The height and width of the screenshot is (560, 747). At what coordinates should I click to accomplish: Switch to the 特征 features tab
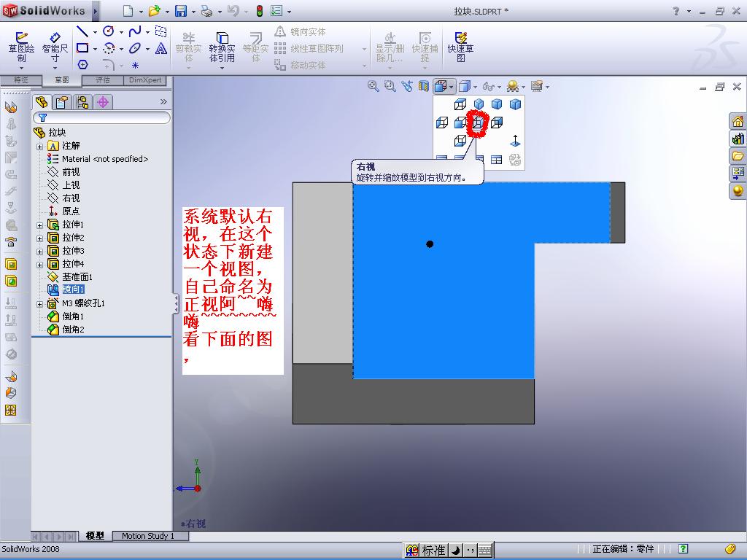[20, 80]
